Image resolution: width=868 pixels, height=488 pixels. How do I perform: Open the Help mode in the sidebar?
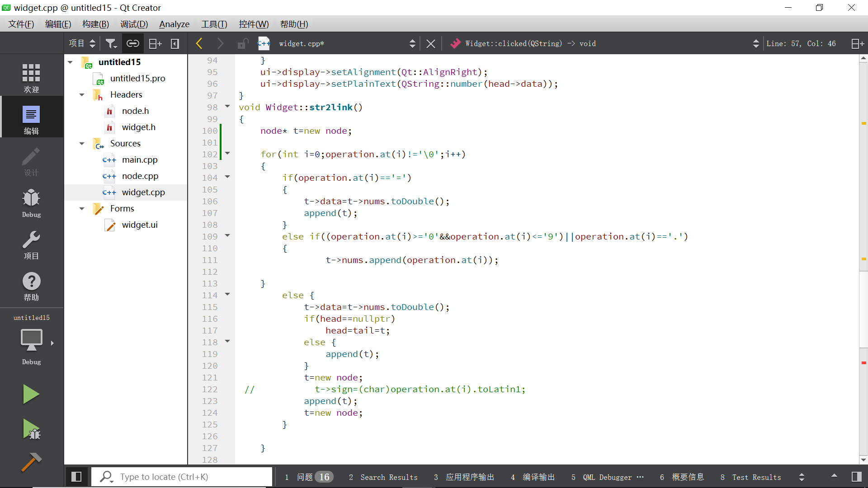(31, 286)
